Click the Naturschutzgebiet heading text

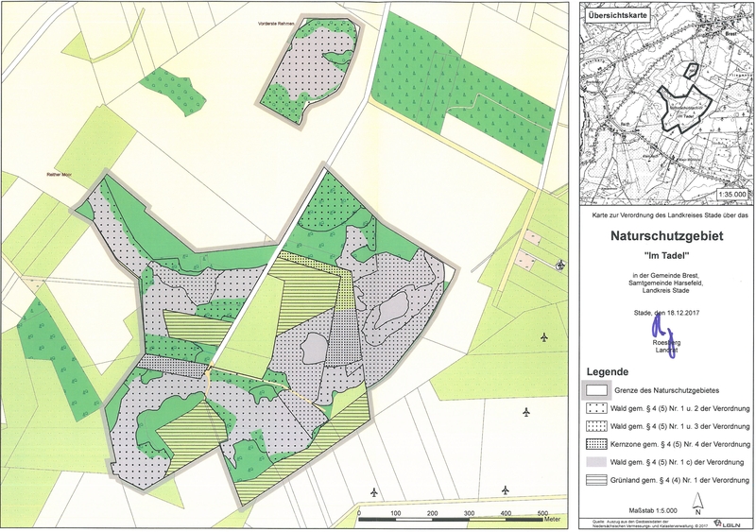[x=663, y=242]
